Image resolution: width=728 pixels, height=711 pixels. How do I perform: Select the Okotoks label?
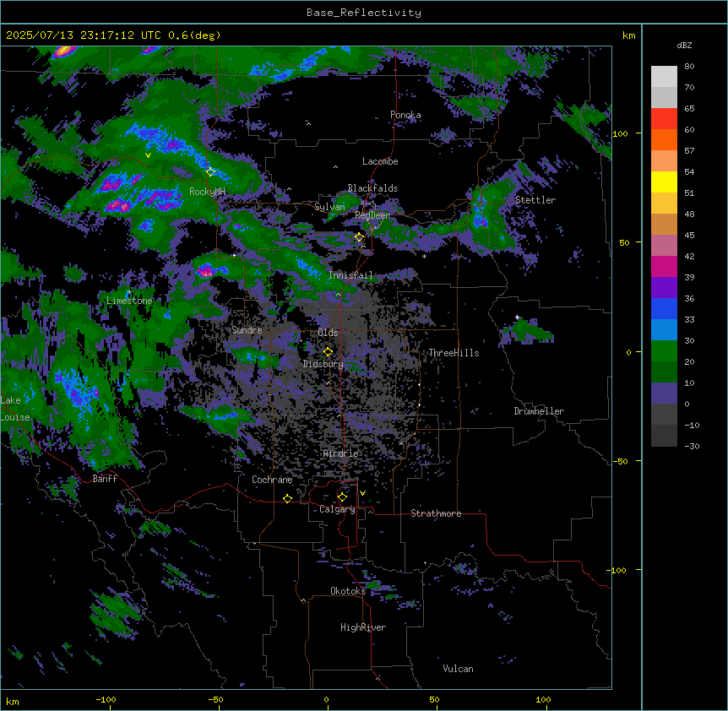coord(348,591)
